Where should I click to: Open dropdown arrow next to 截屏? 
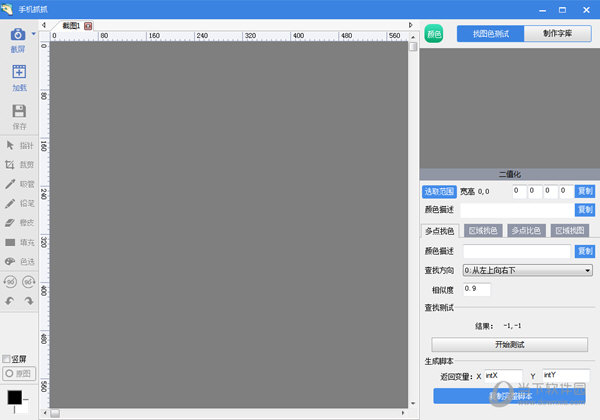pyautogui.click(x=34, y=35)
